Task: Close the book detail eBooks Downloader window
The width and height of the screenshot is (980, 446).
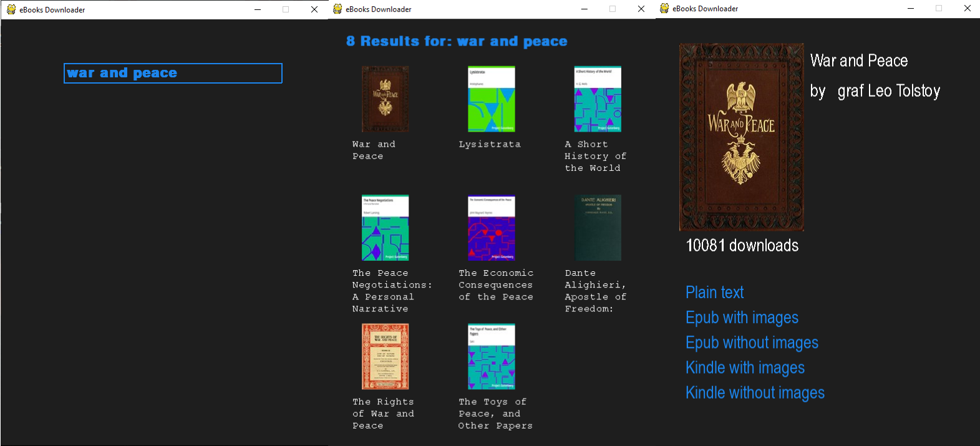Action: pyautogui.click(x=967, y=8)
